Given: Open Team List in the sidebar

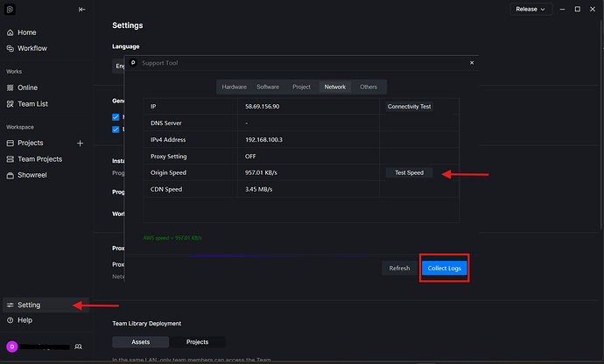Looking at the screenshot, I should tap(33, 103).
